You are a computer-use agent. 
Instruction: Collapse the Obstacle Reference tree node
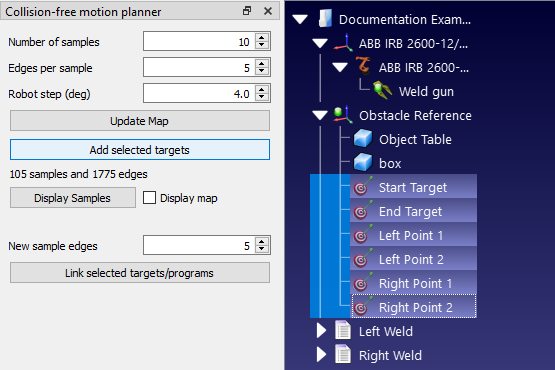320,115
